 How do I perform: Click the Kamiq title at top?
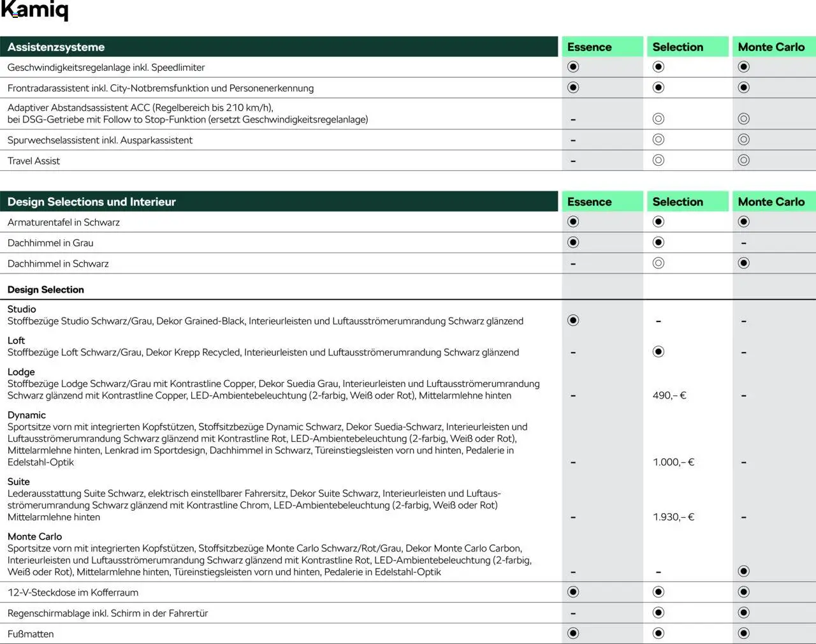[34, 11]
